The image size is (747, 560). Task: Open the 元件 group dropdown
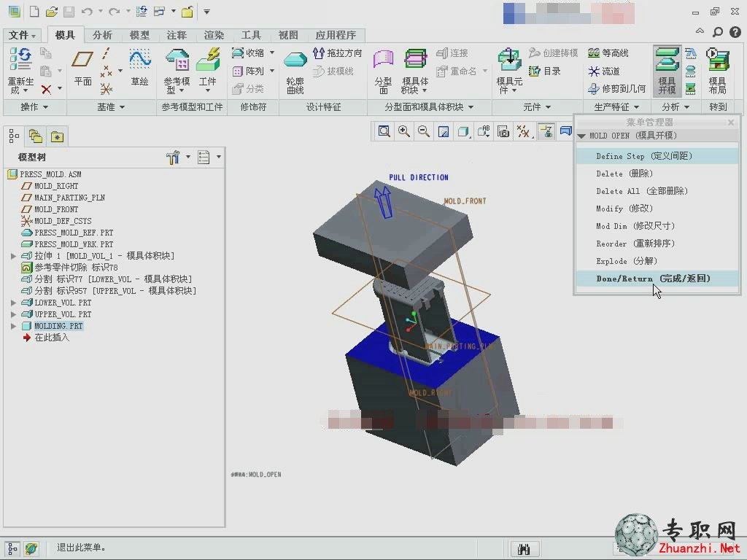[537, 107]
